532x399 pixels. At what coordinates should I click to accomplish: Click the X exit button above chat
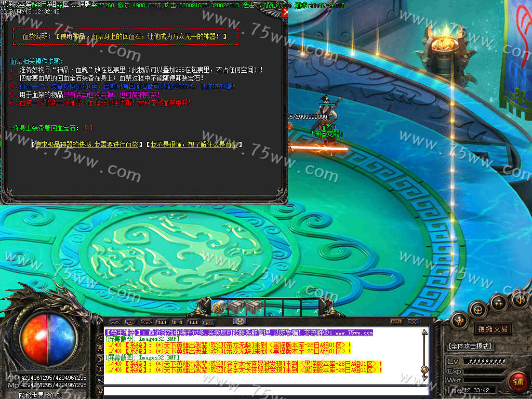pyautogui.click(x=414, y=322)
